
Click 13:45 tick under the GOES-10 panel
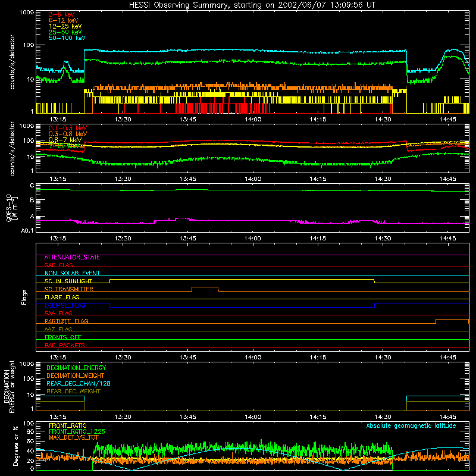point(188,239)
